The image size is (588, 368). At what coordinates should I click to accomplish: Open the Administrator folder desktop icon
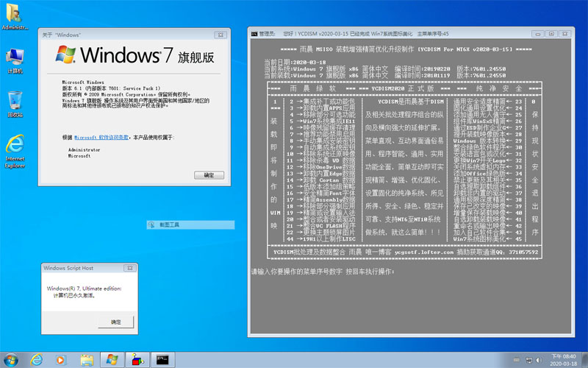[15, 16]
